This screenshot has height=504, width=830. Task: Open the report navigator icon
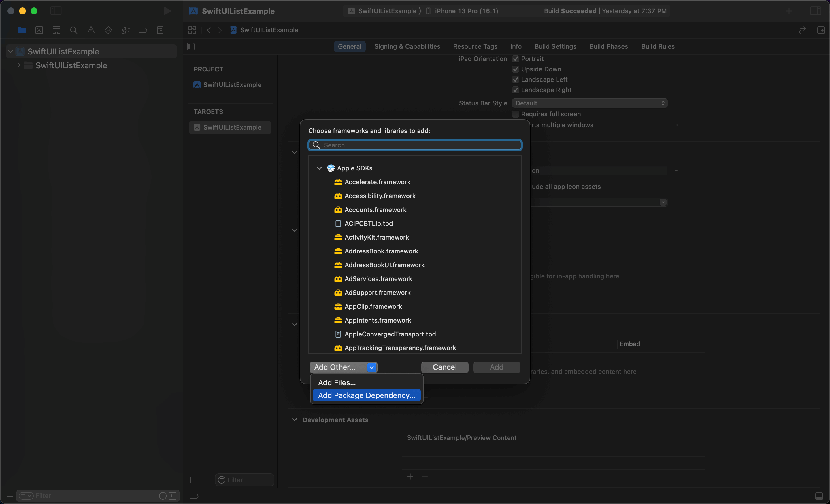coord(160,30)
